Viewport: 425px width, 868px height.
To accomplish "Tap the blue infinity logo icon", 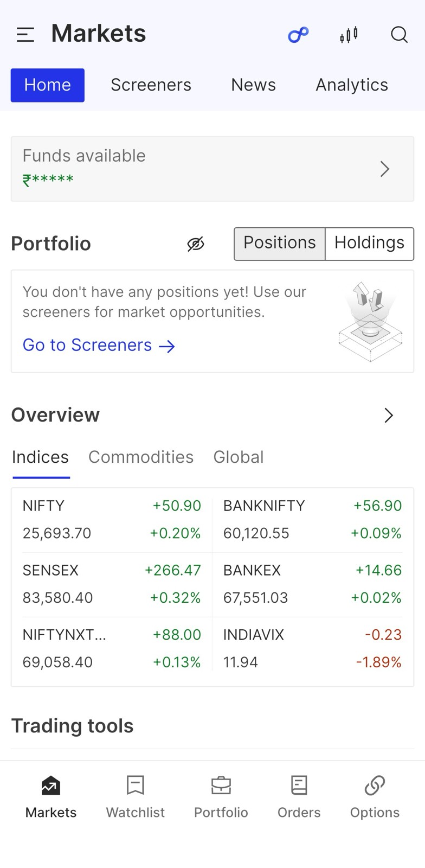I will pos(298,35).
